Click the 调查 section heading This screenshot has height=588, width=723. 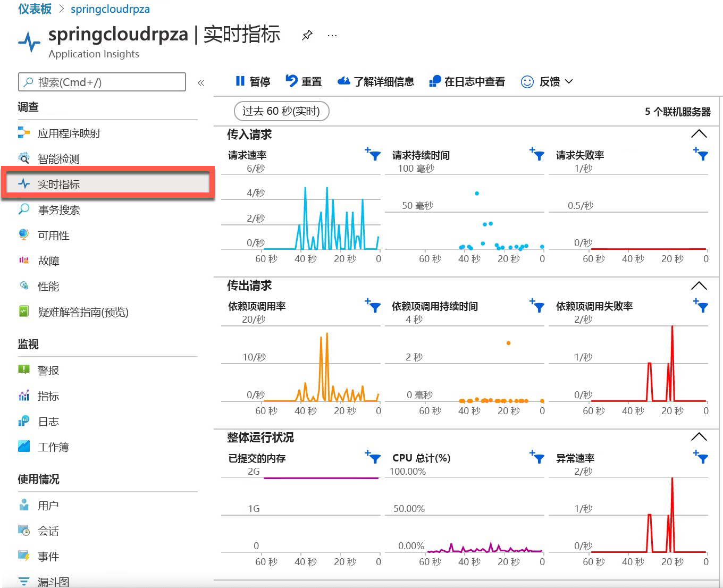[28, 107]
